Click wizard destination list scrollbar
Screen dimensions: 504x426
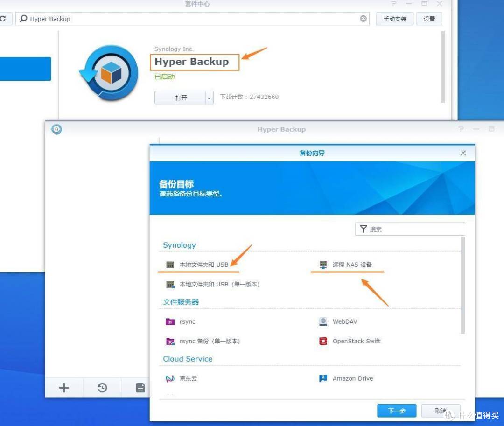click(463, 285)
